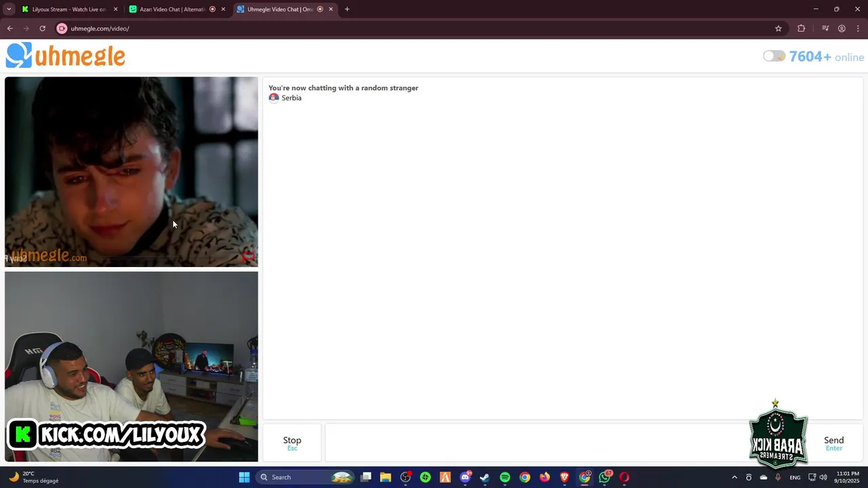Open the media control icon in toolbar
868x488 pixels.
825,28
